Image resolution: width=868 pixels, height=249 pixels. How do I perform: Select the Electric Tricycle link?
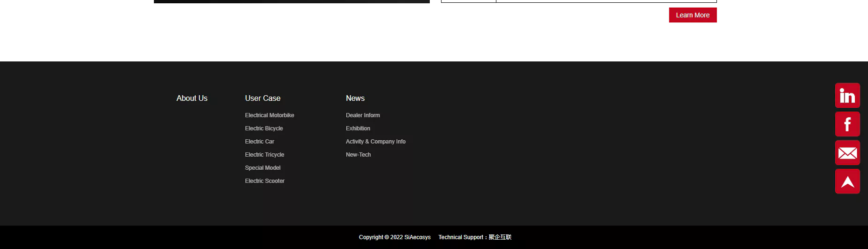pos(265,155)
